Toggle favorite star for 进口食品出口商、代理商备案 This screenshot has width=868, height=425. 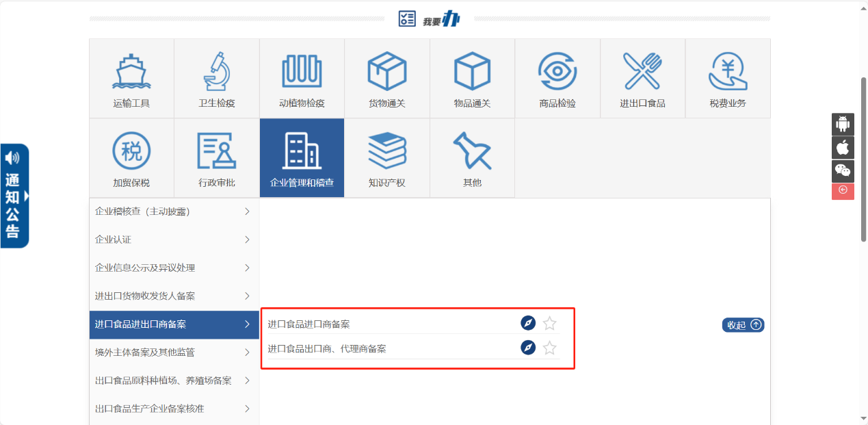pyautogui.click(x=550, y=348)
